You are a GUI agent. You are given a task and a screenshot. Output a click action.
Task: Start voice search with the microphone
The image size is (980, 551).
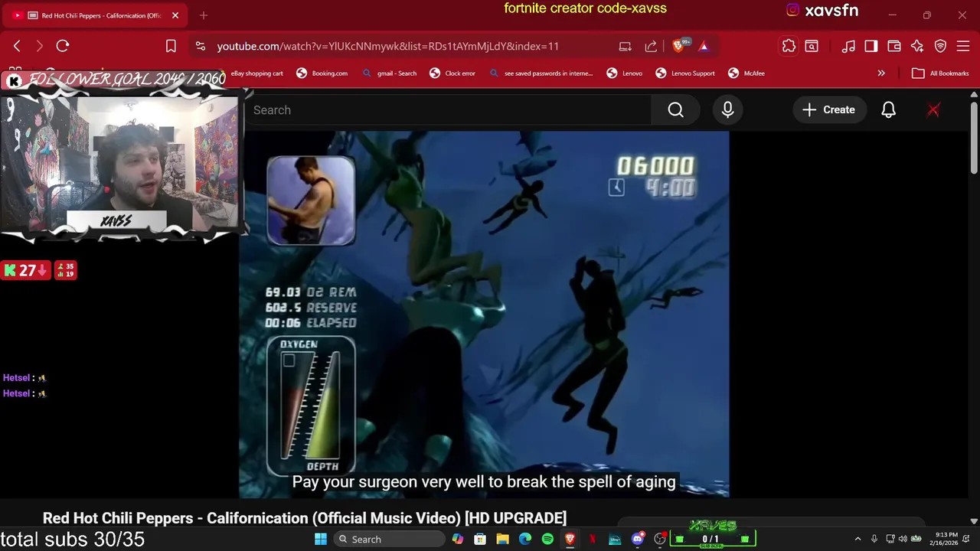(x=727, y=110)
